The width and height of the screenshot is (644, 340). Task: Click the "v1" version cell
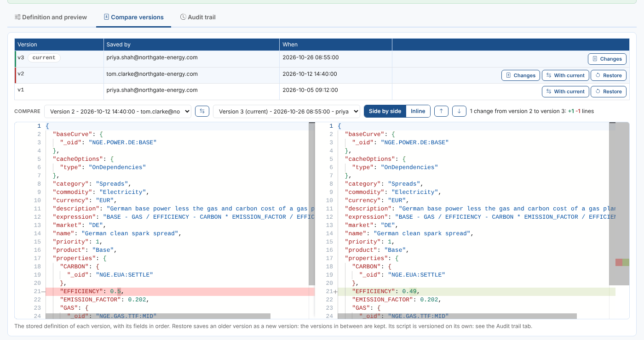[x=59, y=91]
